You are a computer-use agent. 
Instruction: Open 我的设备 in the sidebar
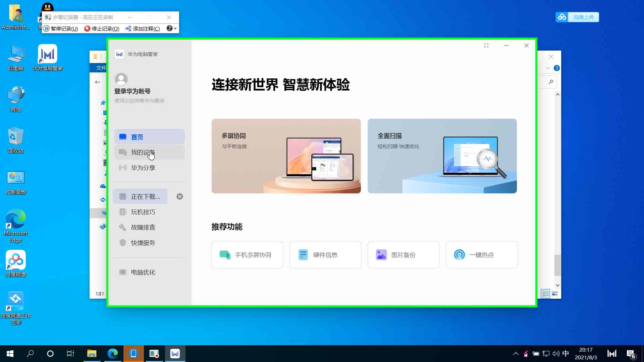coord(143,152)
